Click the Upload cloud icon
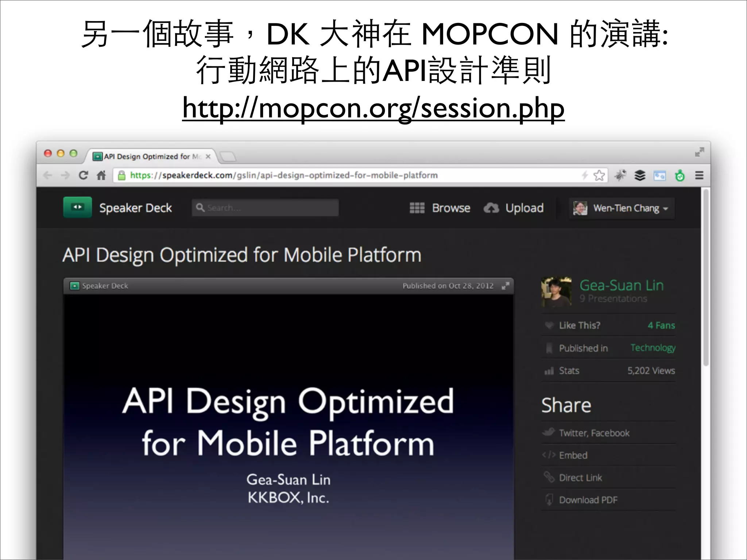 tap(491, 208)
